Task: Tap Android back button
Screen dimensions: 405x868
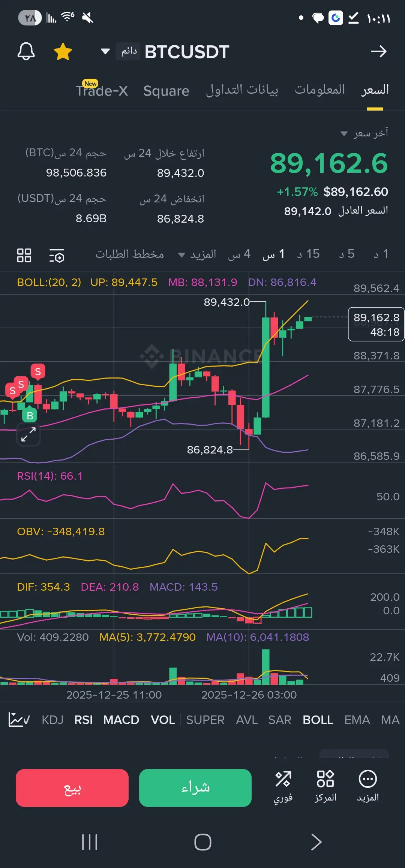Action: tap(316, 843)
